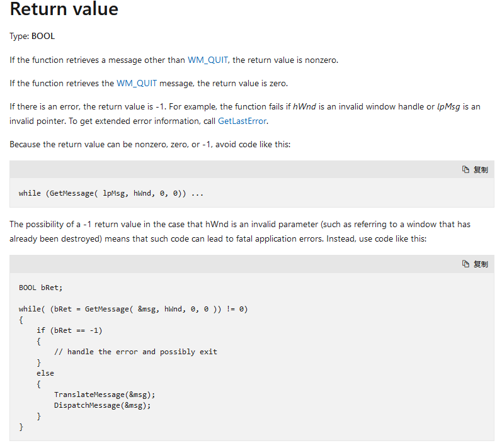The width and height of the screenshot is (502, 448).
Task: Click the else keyword in the code
Action: [45, 373]
